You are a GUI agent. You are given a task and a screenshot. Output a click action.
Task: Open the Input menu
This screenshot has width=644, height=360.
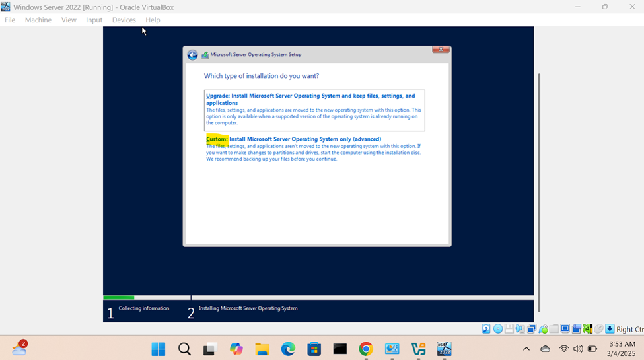[94, 20]
